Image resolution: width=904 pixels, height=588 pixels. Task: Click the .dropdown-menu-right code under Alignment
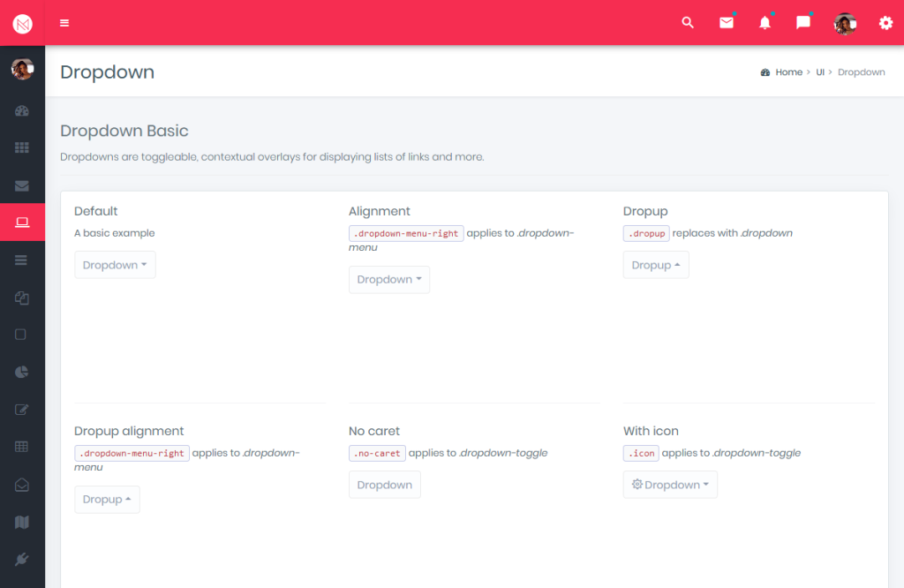[x=406, y=233]
